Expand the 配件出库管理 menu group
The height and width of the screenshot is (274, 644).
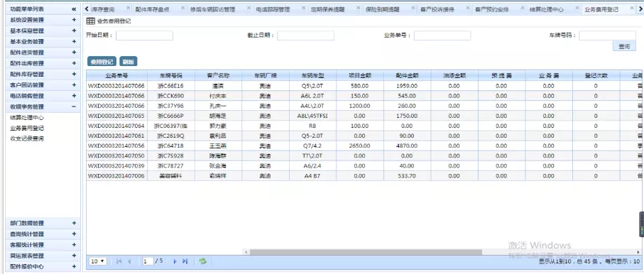tap(74, 63)
